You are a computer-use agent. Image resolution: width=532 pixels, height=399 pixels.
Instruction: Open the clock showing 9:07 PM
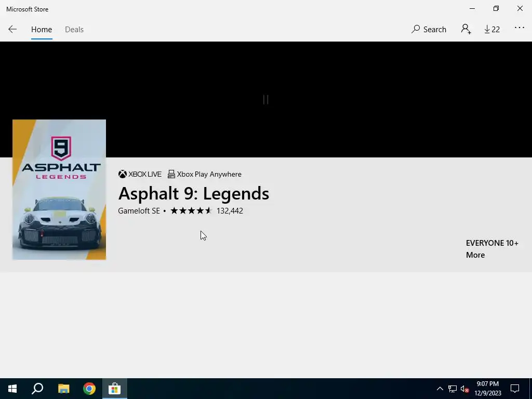[x=487, y=389]
